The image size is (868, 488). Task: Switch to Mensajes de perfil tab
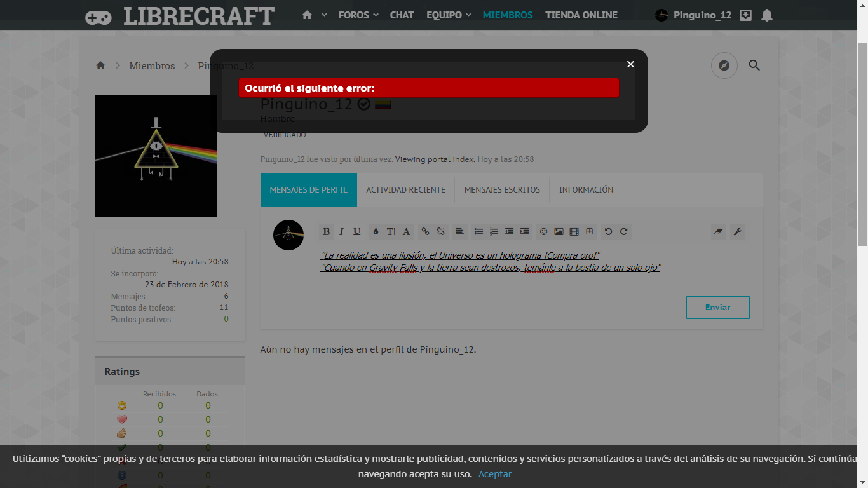coord(309,190)
